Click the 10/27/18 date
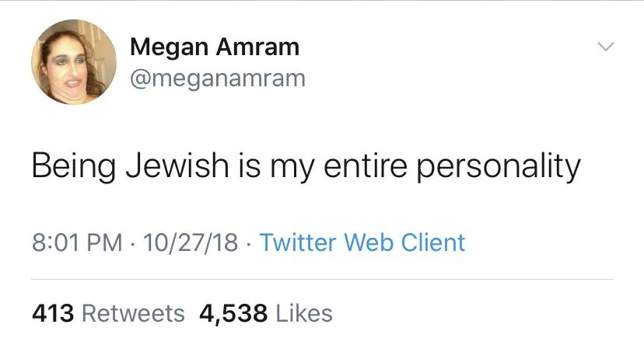The image size is (644, 345). coord(190,242)
